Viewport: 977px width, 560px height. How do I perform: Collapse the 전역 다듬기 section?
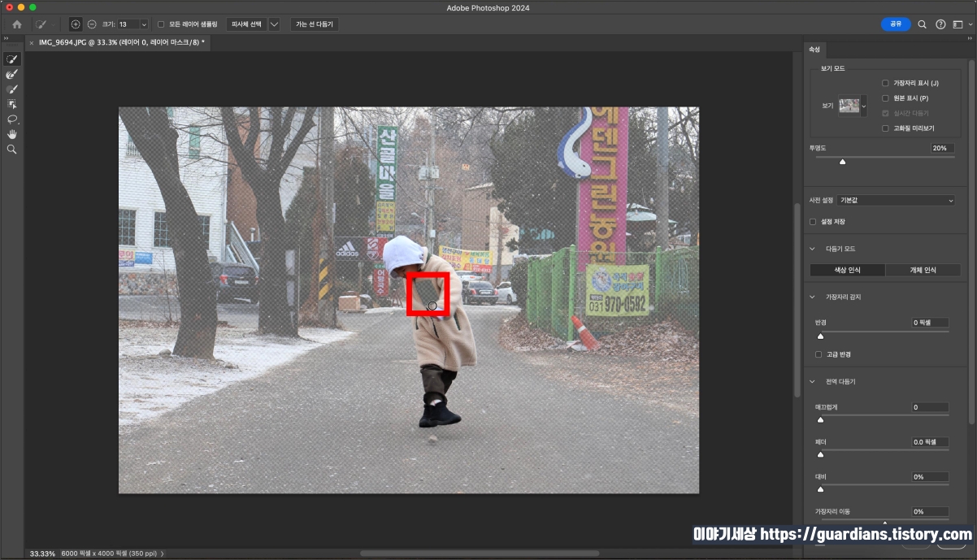[812, 381]
